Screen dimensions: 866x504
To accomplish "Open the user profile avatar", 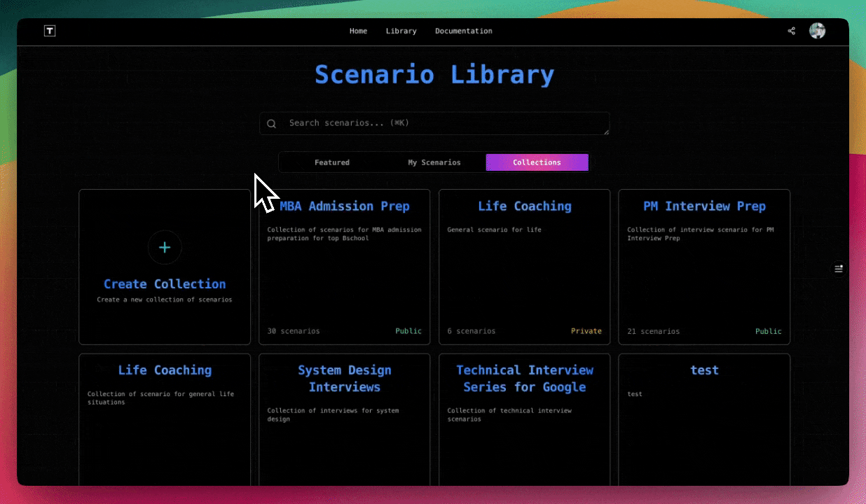I will pyautogui.click(x=817, y=31).
